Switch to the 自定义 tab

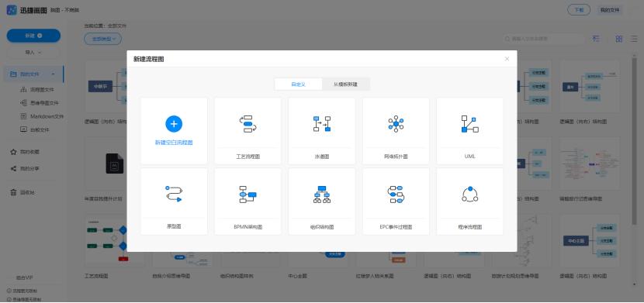[298, 84]
